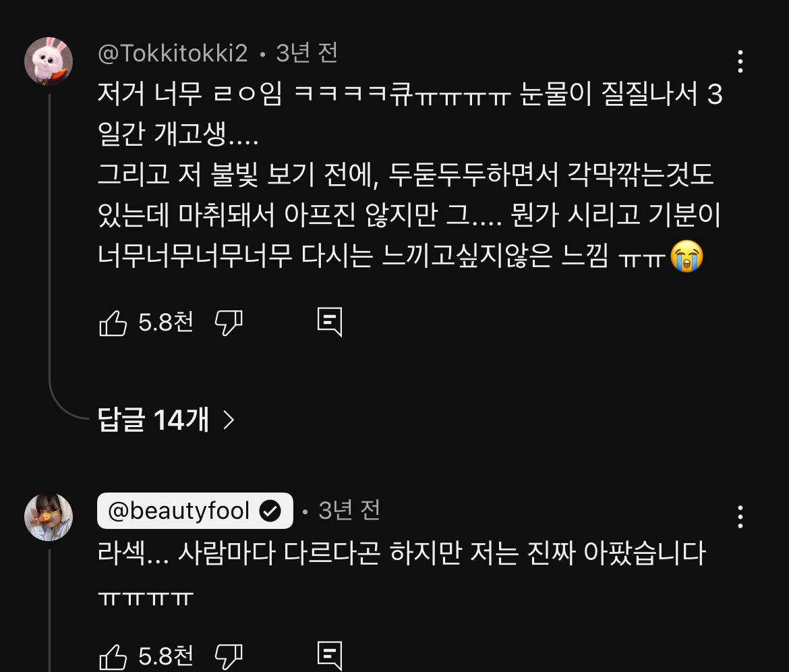Click the 3년 전 timestamp next to @beautyfool
Image resolution: width=789 pixels, height=672 pixels.
point(349,511)
